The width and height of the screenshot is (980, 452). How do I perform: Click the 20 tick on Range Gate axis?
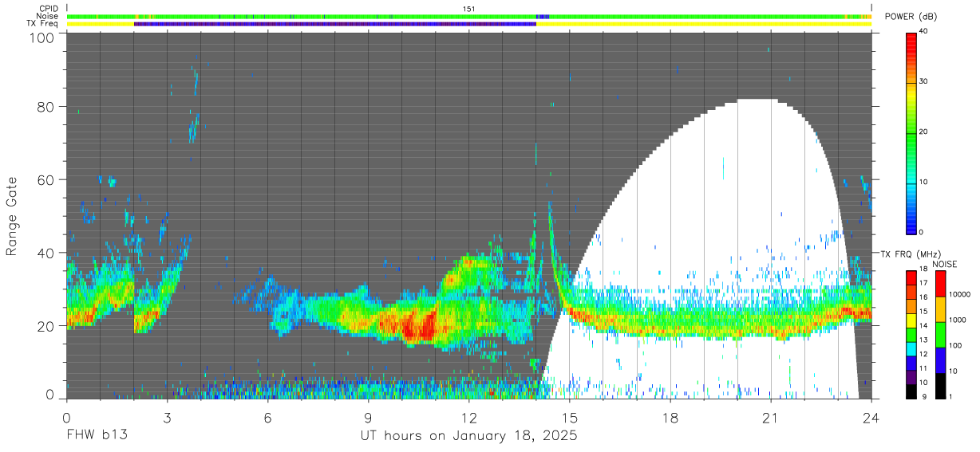point(45,326)
